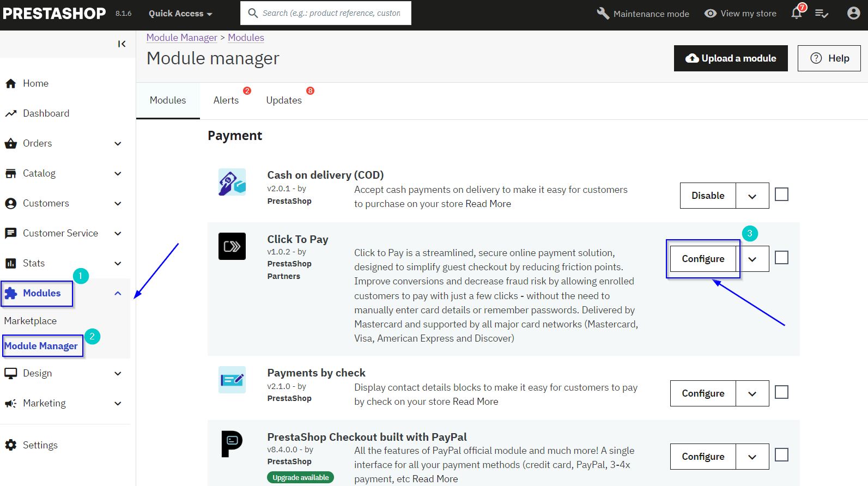This screenshot has width=868, height=486.
Task: Click the PayPal Checkout module logo
Action: [x=232, y=444]
